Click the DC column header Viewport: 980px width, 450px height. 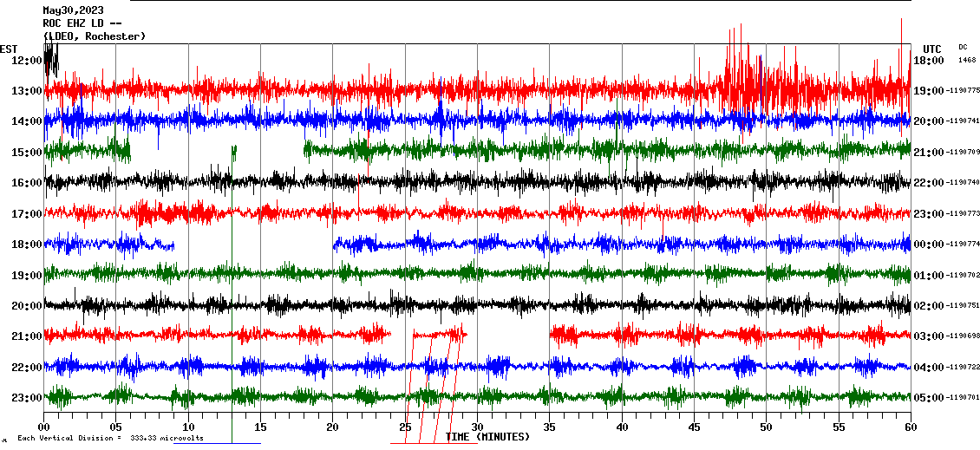(x=963, y=47)
